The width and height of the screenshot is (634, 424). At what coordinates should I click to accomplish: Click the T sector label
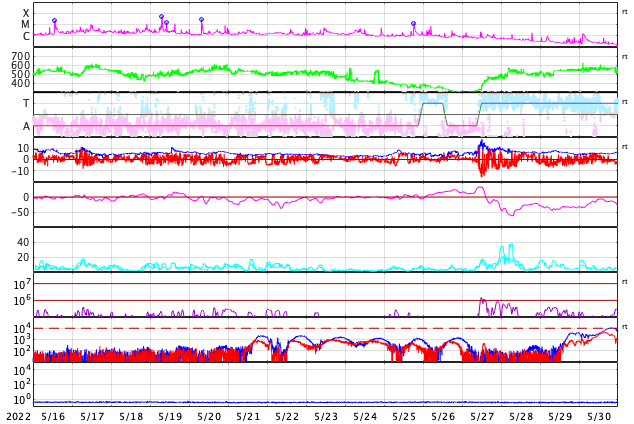(26, 103)
